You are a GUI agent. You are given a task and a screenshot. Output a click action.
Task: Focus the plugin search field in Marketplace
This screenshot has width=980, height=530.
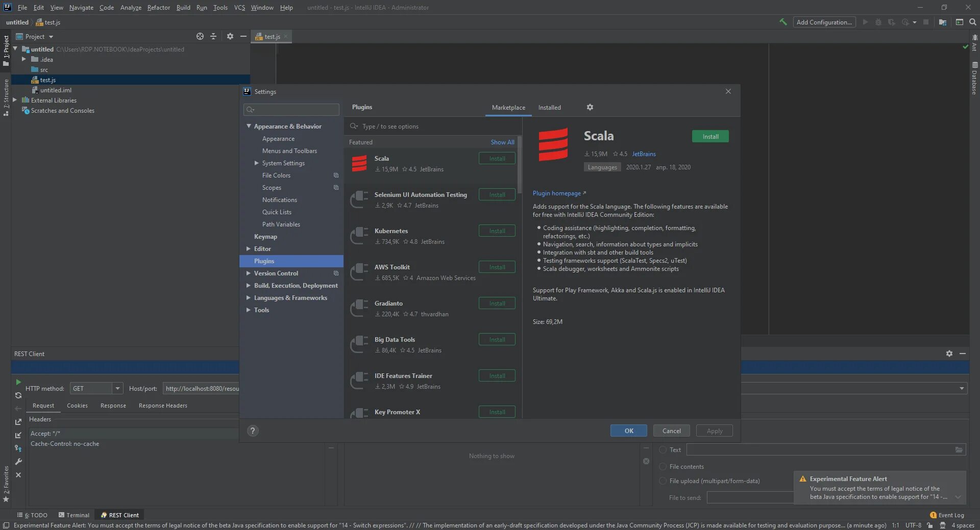433,126
